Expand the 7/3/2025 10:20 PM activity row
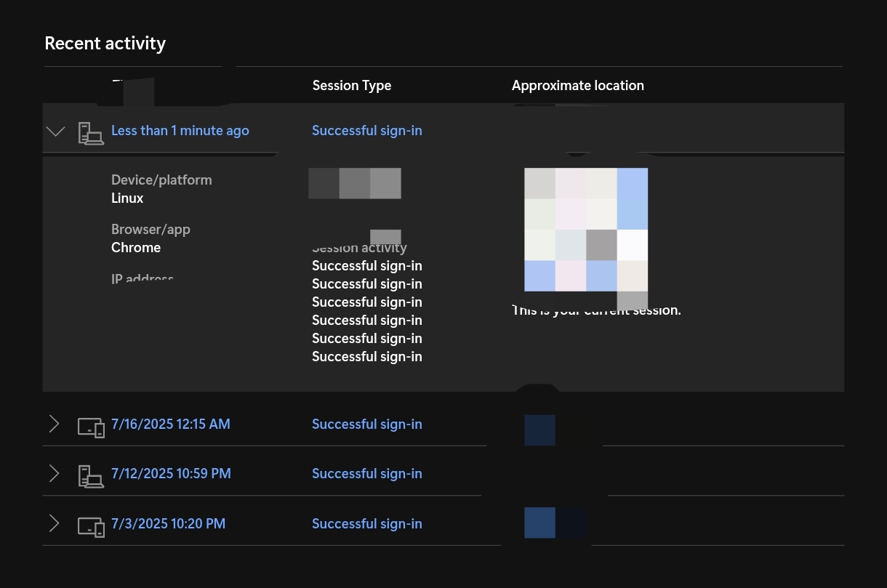887x588 pixels. point(55,523)
